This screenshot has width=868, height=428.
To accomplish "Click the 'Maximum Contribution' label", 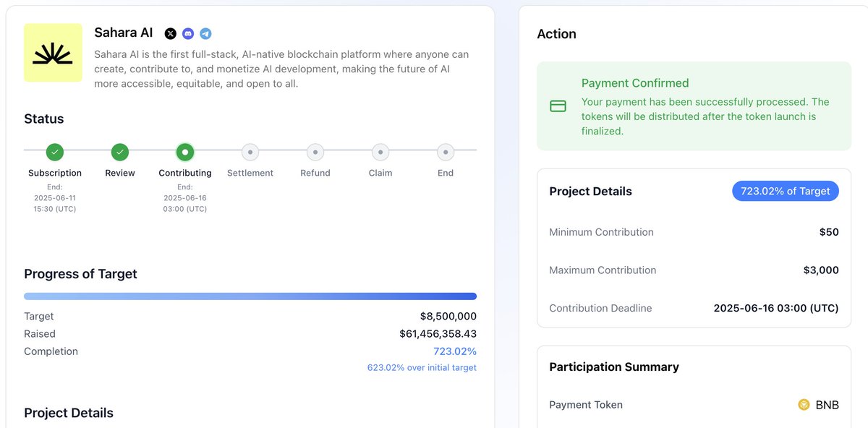I will click(603, 270).
